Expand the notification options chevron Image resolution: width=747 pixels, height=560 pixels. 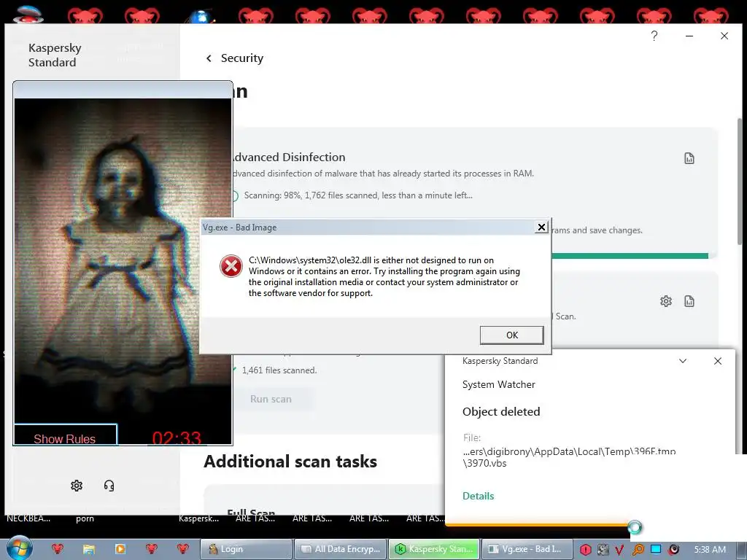coord(683,361)
